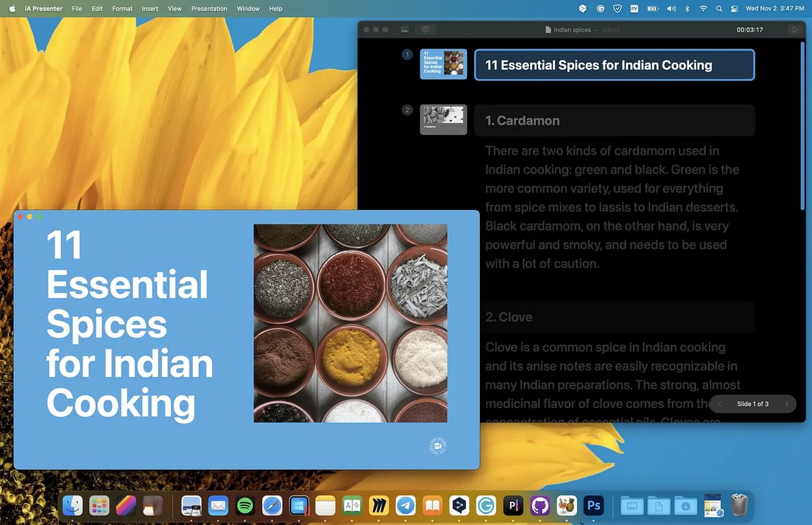Click the title field '11 Essential Spices'
Image resolution: width=812 pixels, height=525 pixels.
[x=614, y=66]
